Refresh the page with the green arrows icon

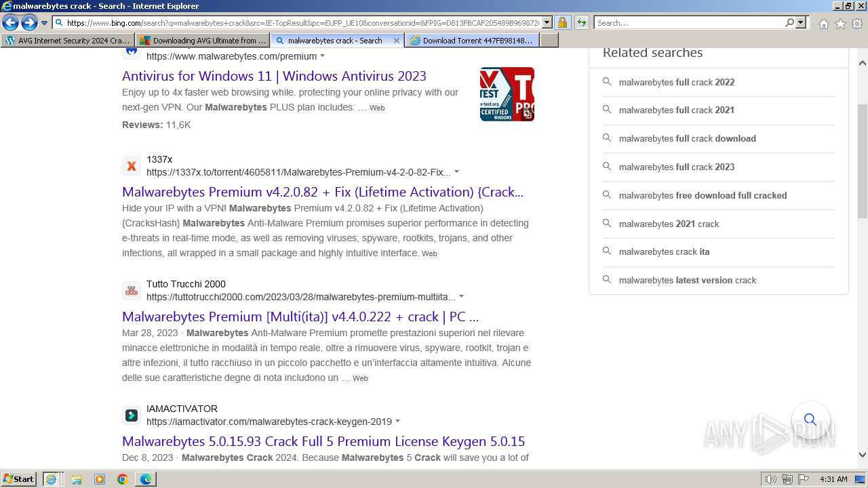tap(581, 23)
